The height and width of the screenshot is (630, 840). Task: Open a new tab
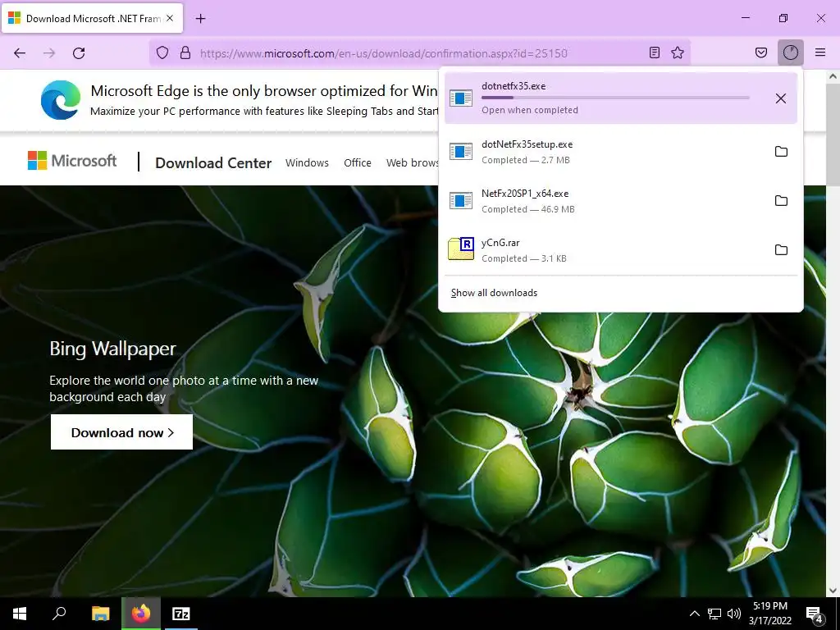click(200, 19)
